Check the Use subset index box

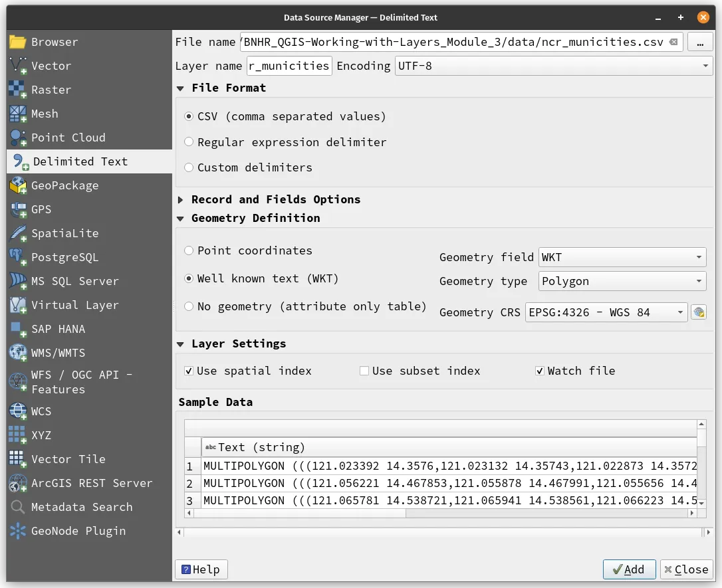pyautogui.click(x=364, y=371)
